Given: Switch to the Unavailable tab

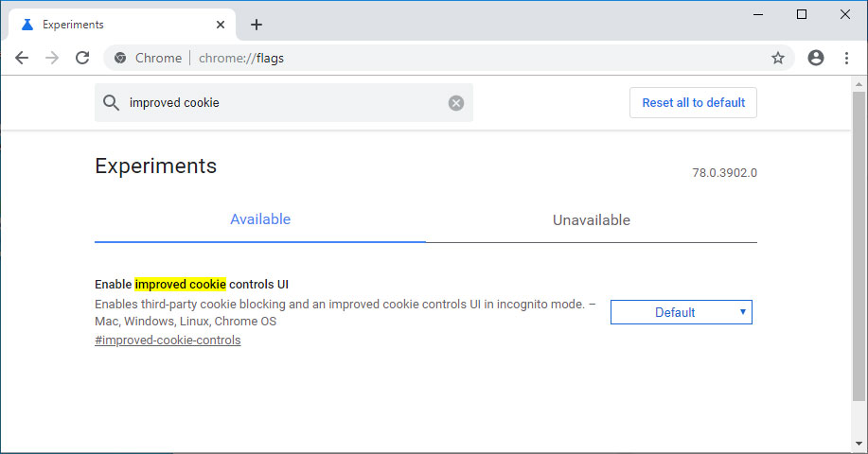Looking at the screenshot, I should tap(592, 220).
